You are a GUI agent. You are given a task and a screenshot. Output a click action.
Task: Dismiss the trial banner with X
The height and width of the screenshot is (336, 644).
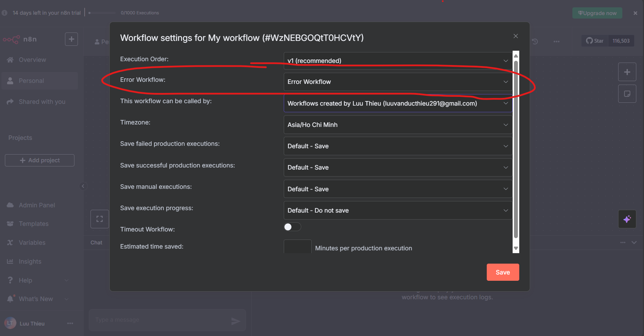pos(635,13)
